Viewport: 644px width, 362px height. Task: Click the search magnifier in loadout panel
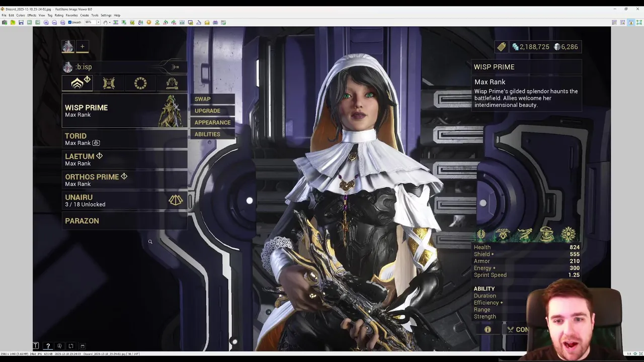click(150, 242)
